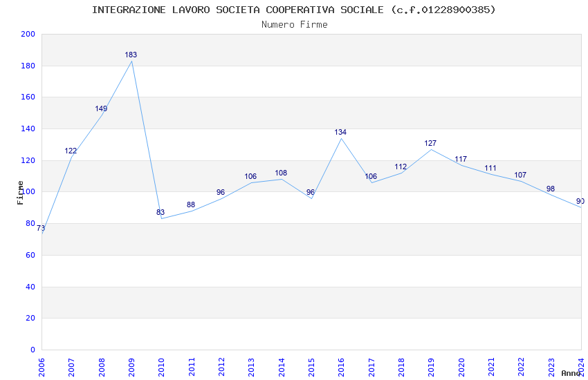Click the data label 127
This screenshot has height=380, width=588.
pos(430,144)
